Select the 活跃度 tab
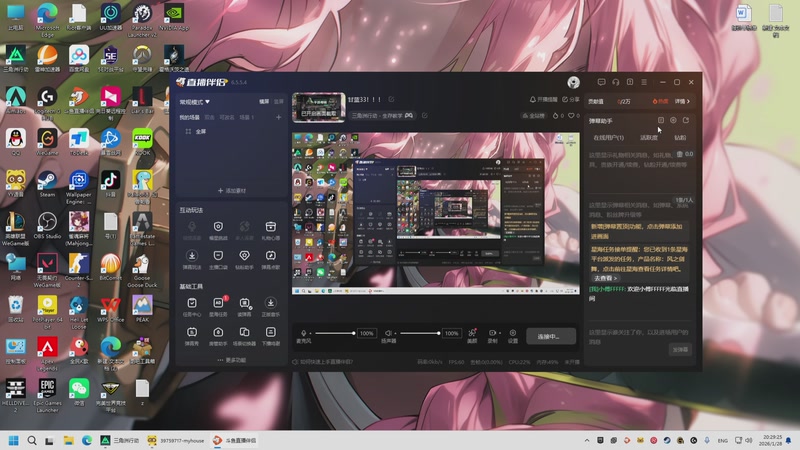 (648, 138)
